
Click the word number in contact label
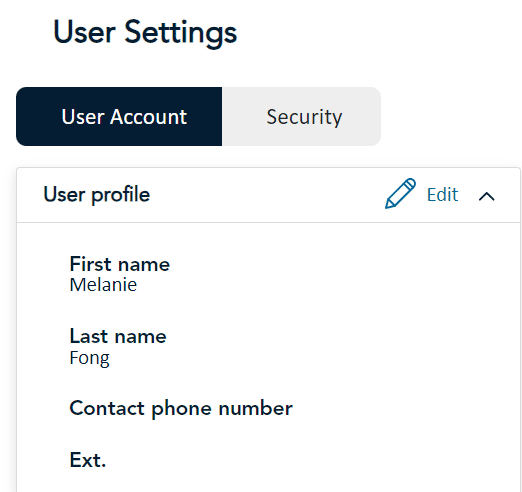[256, 408]
